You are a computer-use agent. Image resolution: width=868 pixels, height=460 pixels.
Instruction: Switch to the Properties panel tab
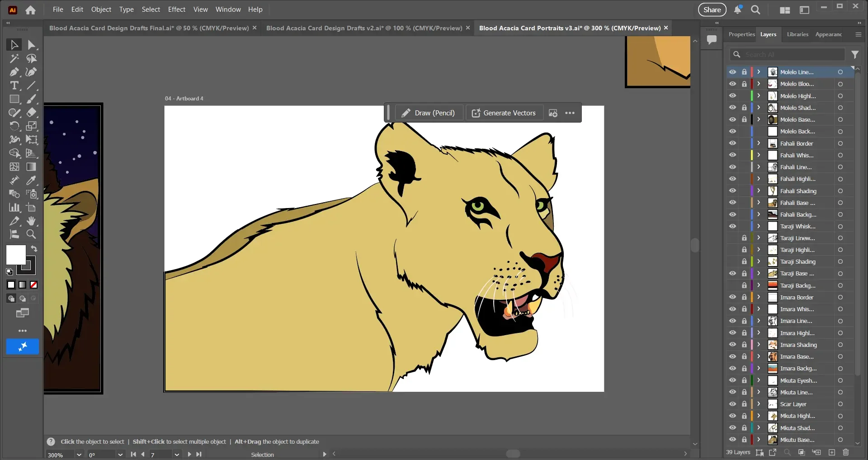tap(741, 34)
